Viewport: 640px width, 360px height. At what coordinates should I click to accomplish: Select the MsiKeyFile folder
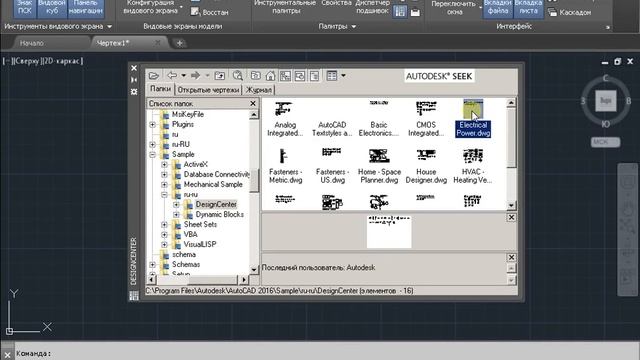tap(187, 114)
